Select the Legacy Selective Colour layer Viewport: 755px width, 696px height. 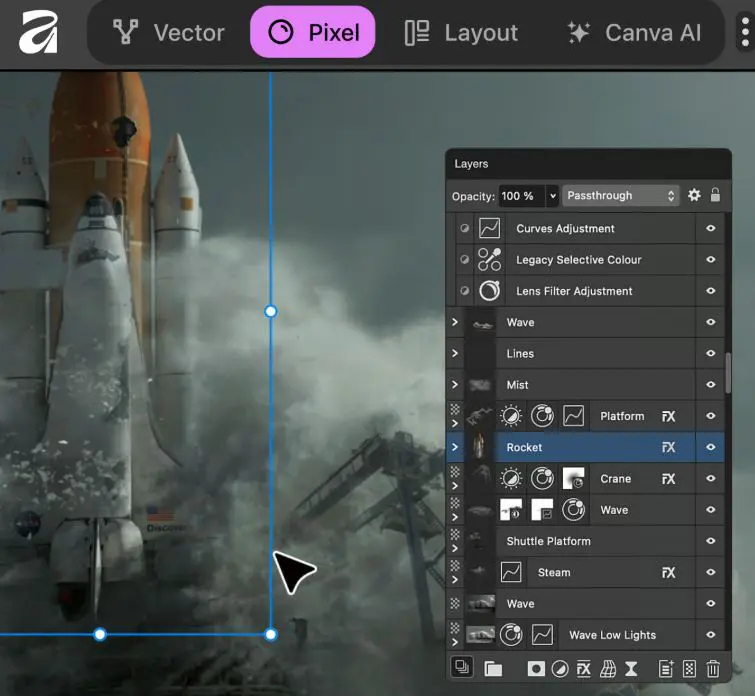(578, 260)
